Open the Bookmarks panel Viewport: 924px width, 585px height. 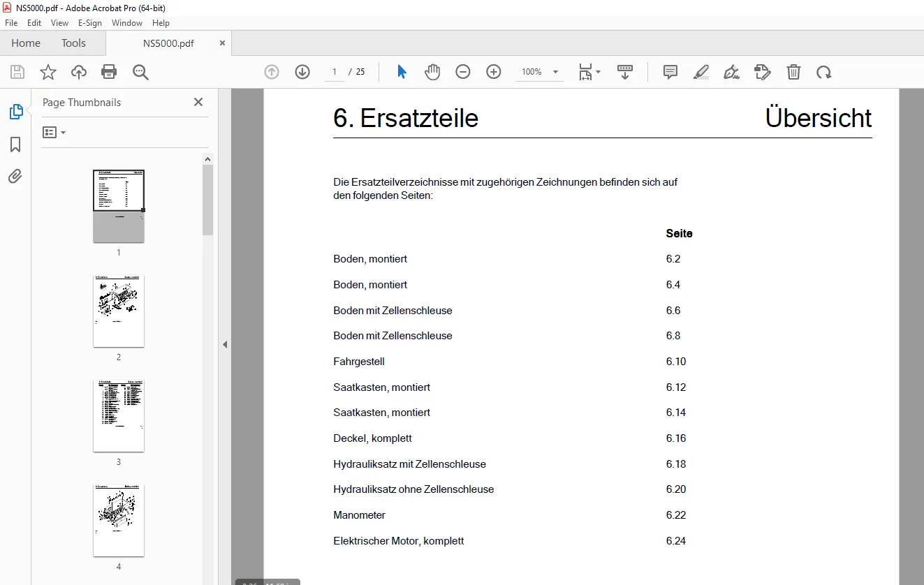[15, 145]
